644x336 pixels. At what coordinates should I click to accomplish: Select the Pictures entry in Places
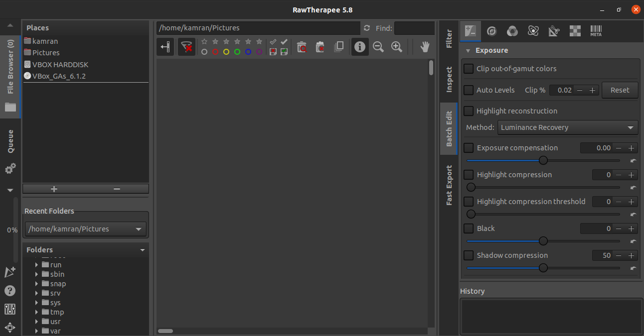coord(46,53)
